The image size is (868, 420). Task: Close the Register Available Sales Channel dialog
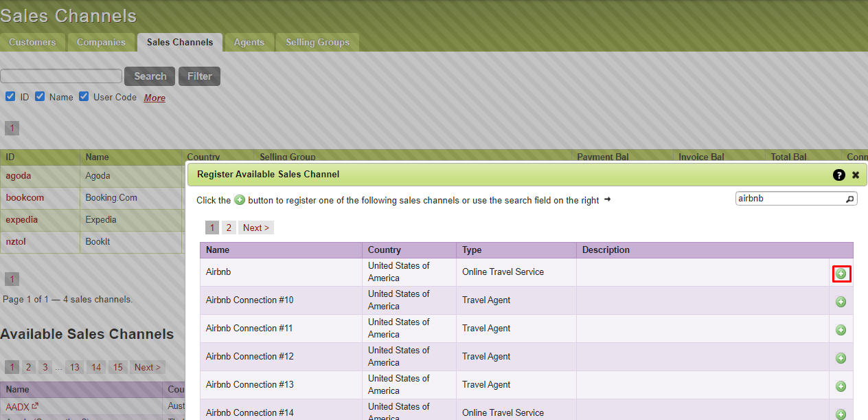[856, 175]
